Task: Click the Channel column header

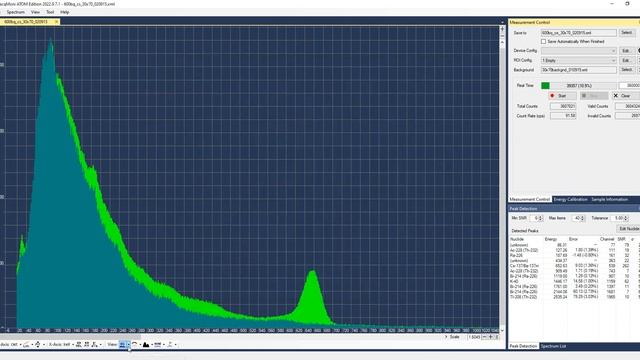Action: click(607, 239)
